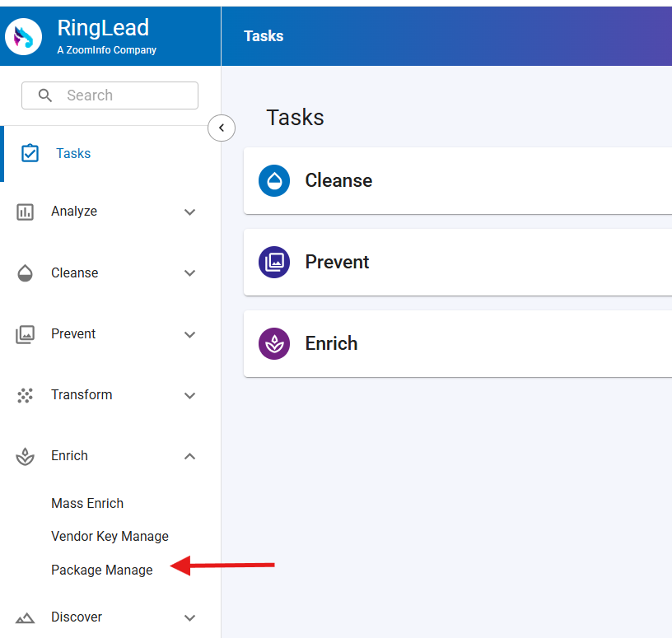Select Vendor Key Manage from Enrich submenu

110,536
